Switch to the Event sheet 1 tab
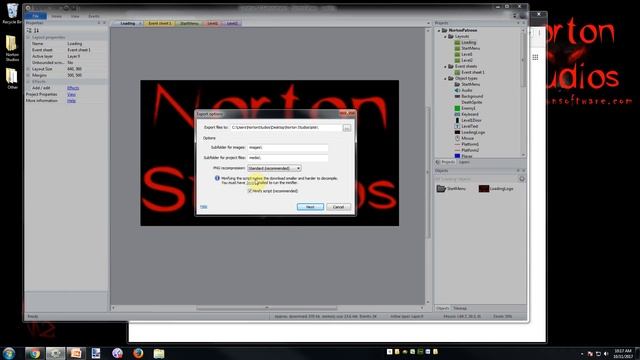 pyautogui.click(x=160, y=24)
